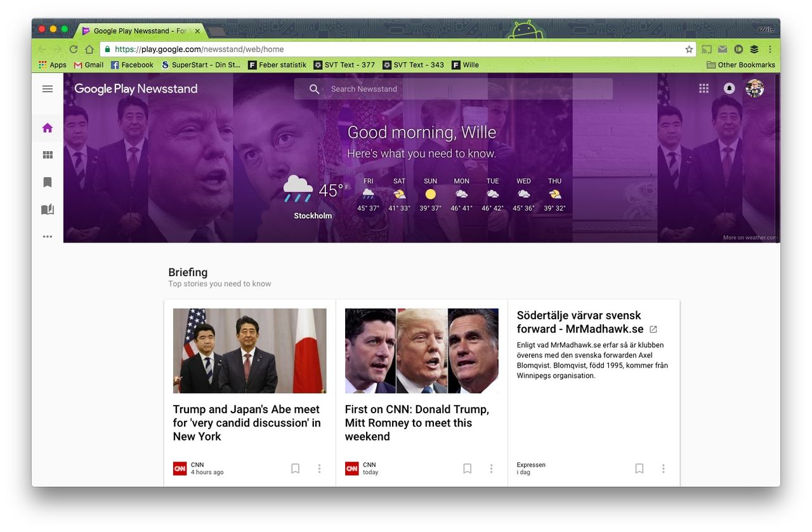Open overflow menu on the CNN Abe story
Image resolution: width=812 pixels, height=532 pixels.
click(319, 468)
